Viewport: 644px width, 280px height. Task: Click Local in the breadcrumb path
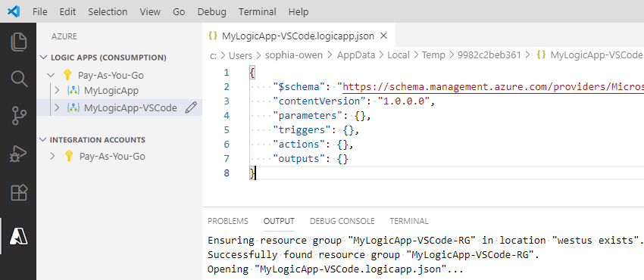pyautogui.click(x=399, y=55)
